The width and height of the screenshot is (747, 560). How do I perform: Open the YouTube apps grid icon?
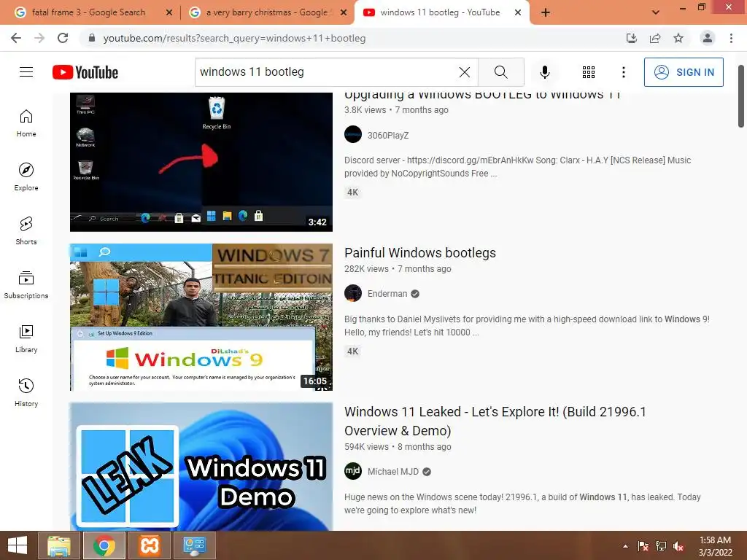tap(589, 72)
